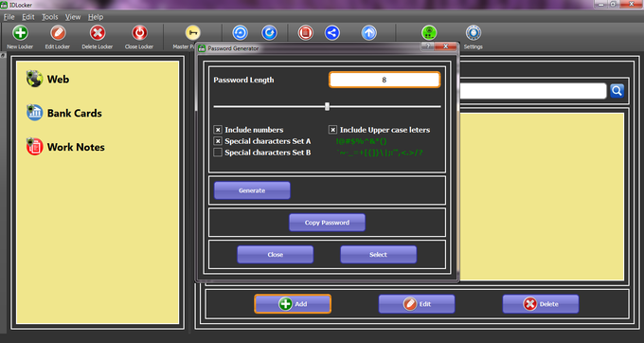Click the green Set A characters sample text

point(362,141)
